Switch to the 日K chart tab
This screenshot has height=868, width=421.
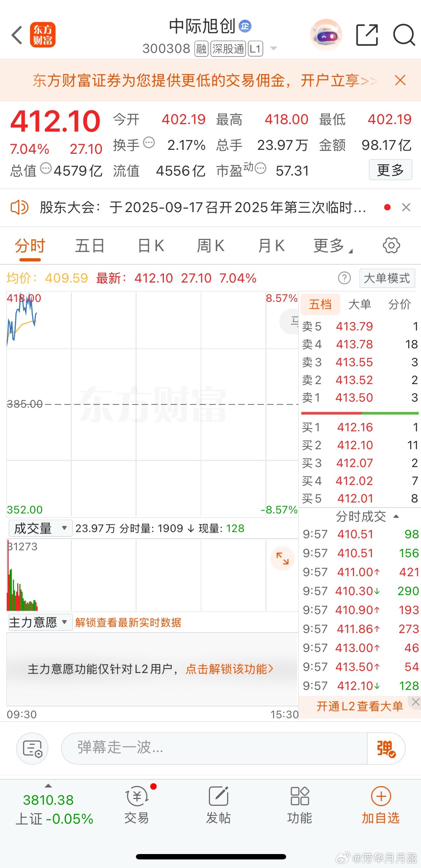coord(151,246)
